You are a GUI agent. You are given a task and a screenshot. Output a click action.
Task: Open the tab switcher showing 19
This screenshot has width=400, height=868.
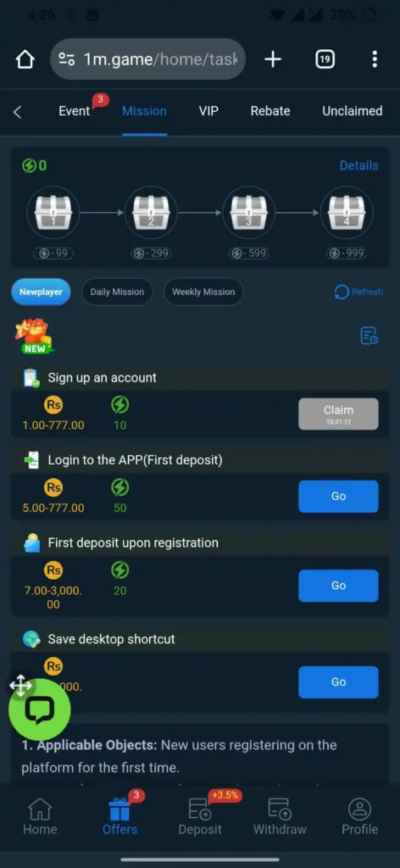point(325,59)
